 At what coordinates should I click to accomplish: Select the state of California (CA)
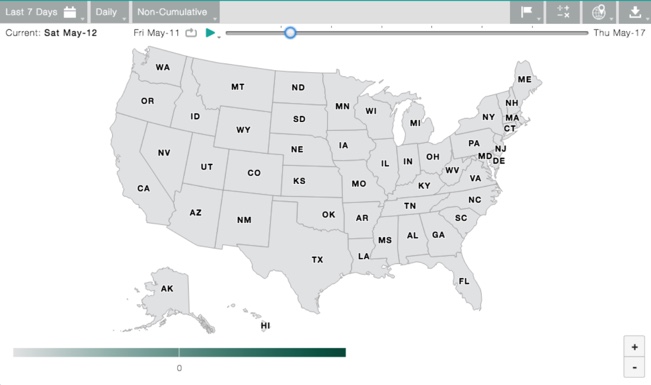144,188
